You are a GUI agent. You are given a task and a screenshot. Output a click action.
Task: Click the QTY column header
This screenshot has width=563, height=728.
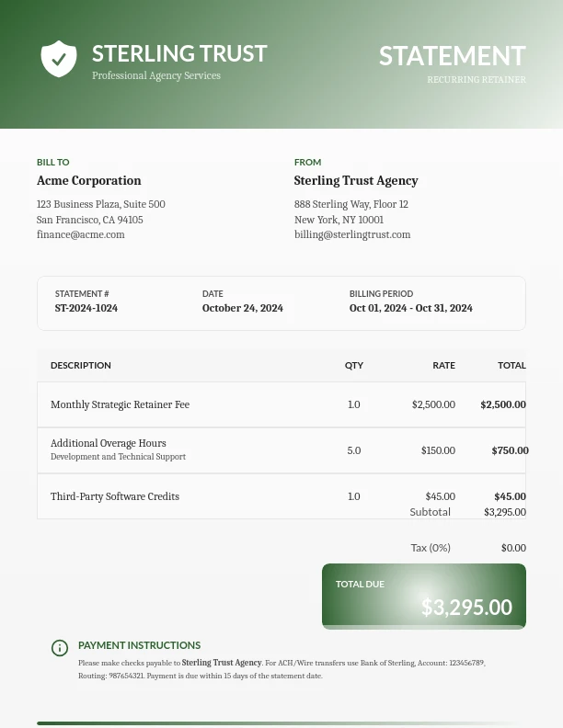(354, 365)
